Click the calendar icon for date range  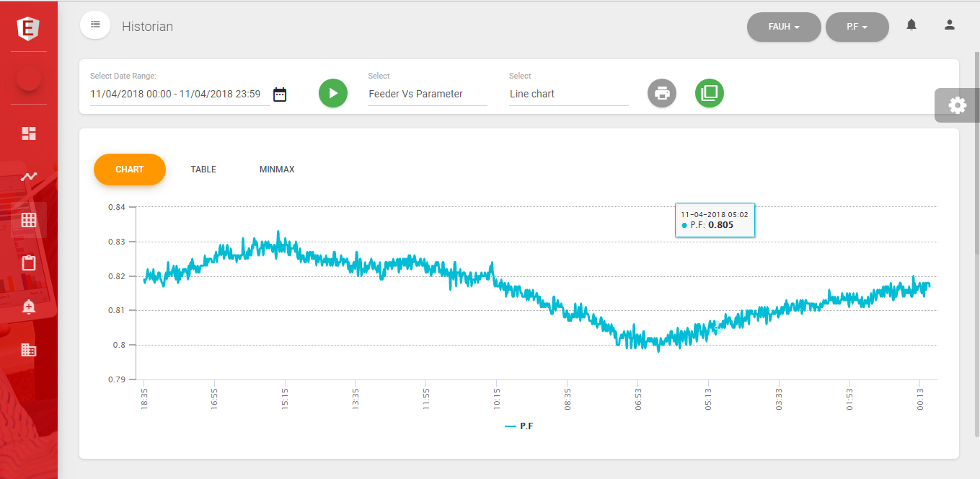280,95
